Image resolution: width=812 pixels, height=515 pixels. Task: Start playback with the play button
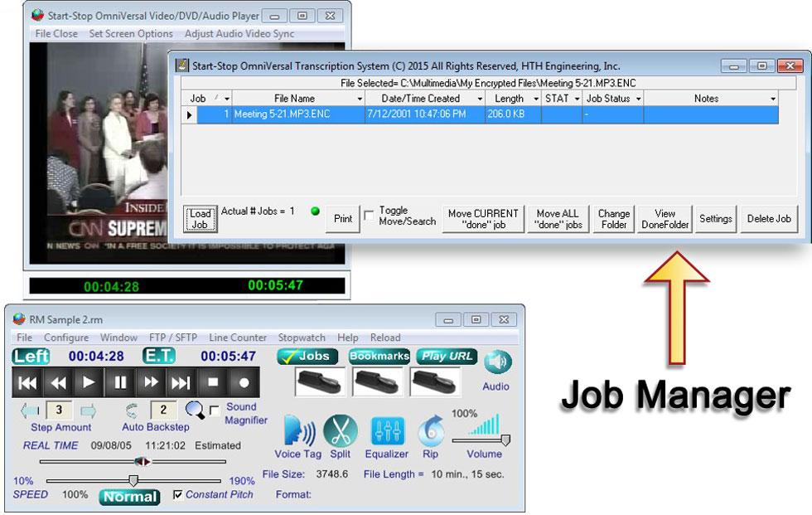click(x=89, y=383)
